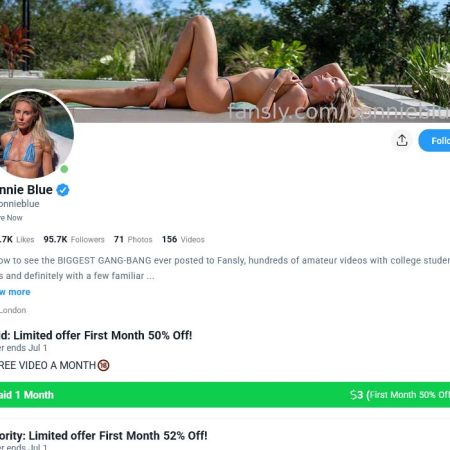Click the blue verified badge icon
450x450 pixels.
click(63, 190)
